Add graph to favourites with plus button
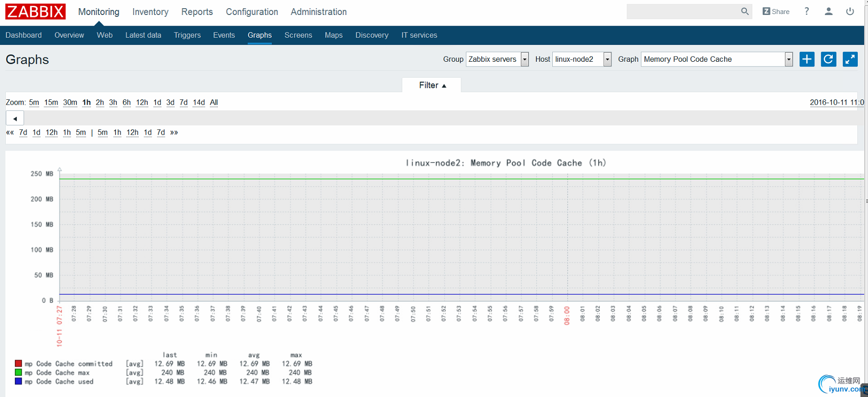The height and width of the screenshot is (397, 868). (807, 59)
